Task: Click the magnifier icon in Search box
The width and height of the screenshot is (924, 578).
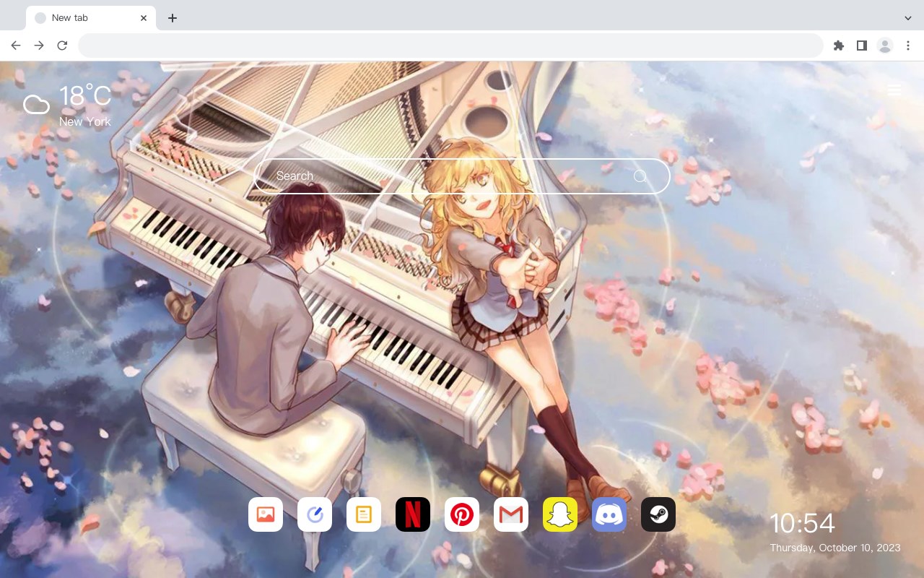Action: (x=640, y=176)
